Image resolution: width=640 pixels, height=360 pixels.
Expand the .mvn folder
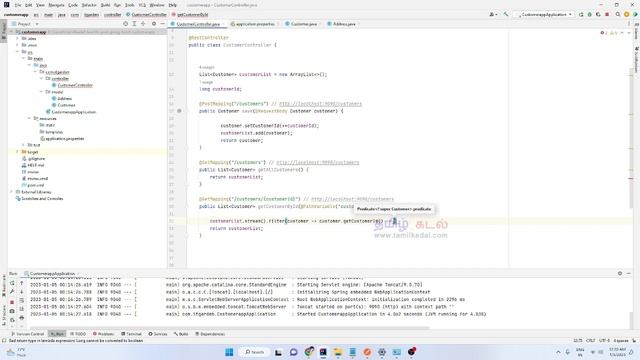tap(18, 45)
